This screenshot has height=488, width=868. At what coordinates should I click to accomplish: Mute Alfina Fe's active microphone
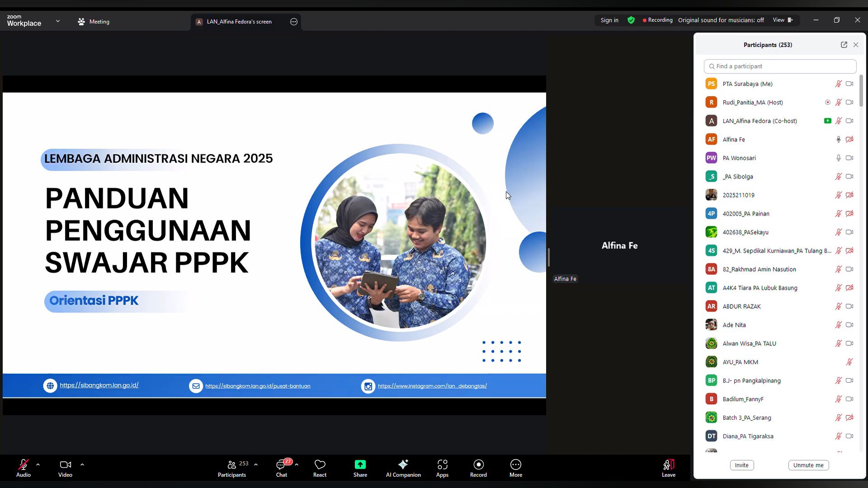pyautogui.click(x=839, y=139)
